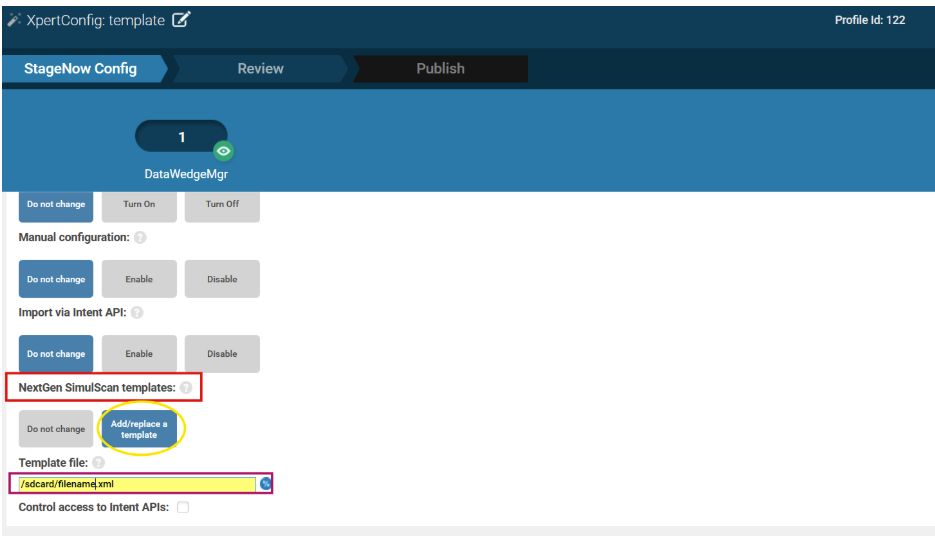Image resolution: width=935 pixels, height=536 pixels.
Task: Set SimulScan templates to Do not change
Action: (x=56, y=429)
